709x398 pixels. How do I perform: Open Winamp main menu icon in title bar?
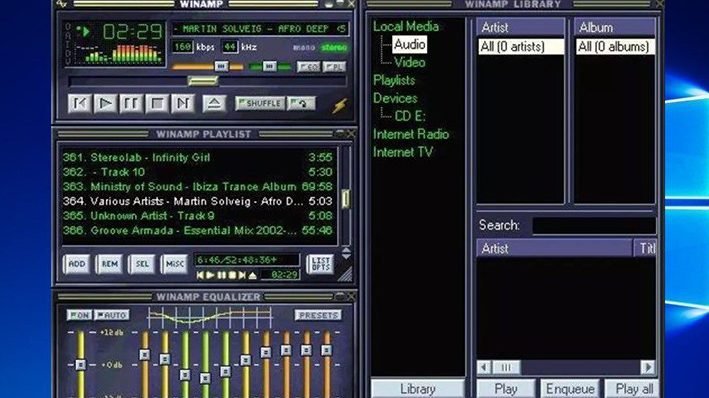[62, 4]
